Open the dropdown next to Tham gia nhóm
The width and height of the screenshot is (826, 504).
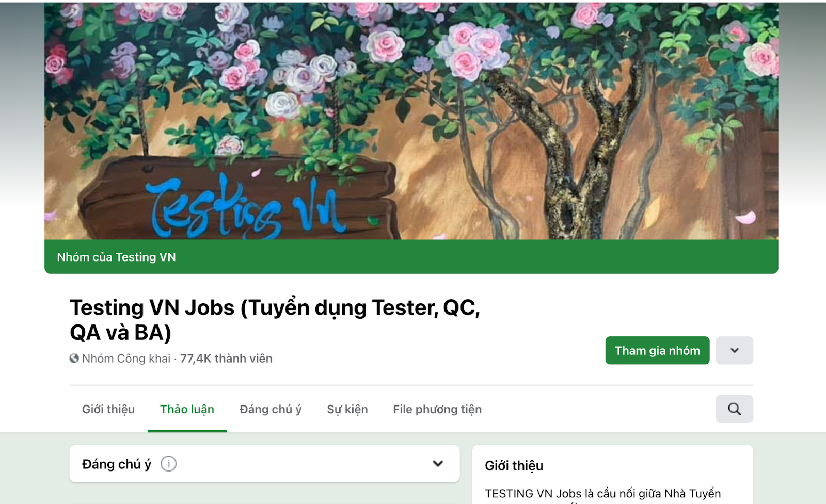click(734, 351)
